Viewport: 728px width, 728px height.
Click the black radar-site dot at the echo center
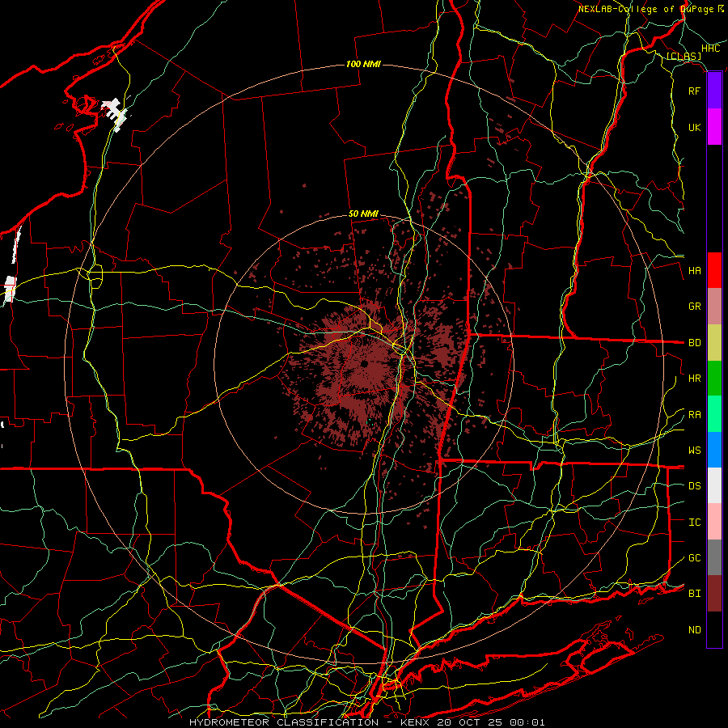(364, 363)
